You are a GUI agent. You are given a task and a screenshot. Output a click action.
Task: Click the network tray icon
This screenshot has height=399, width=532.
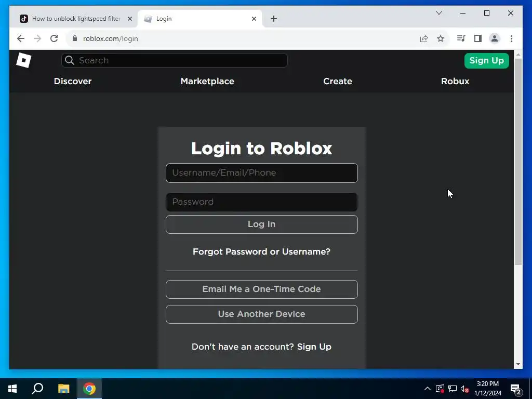point(453,389)
